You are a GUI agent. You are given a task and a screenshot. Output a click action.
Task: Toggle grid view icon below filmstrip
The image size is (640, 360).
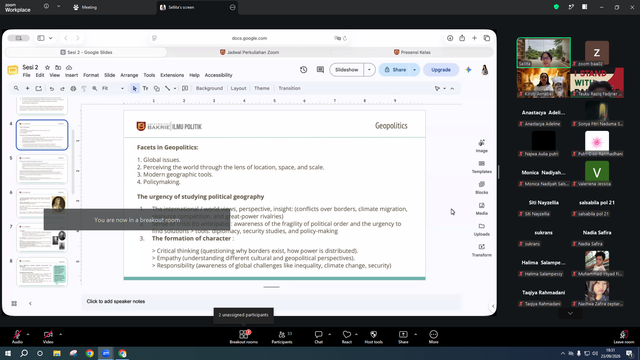click(x=14, y=304)
